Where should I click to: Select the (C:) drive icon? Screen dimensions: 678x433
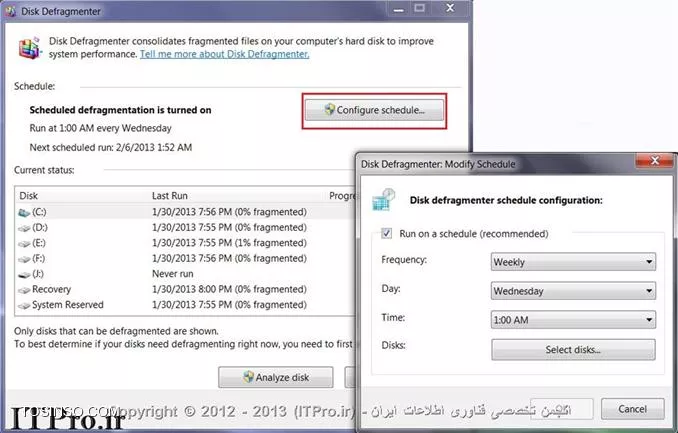[24, 212]
